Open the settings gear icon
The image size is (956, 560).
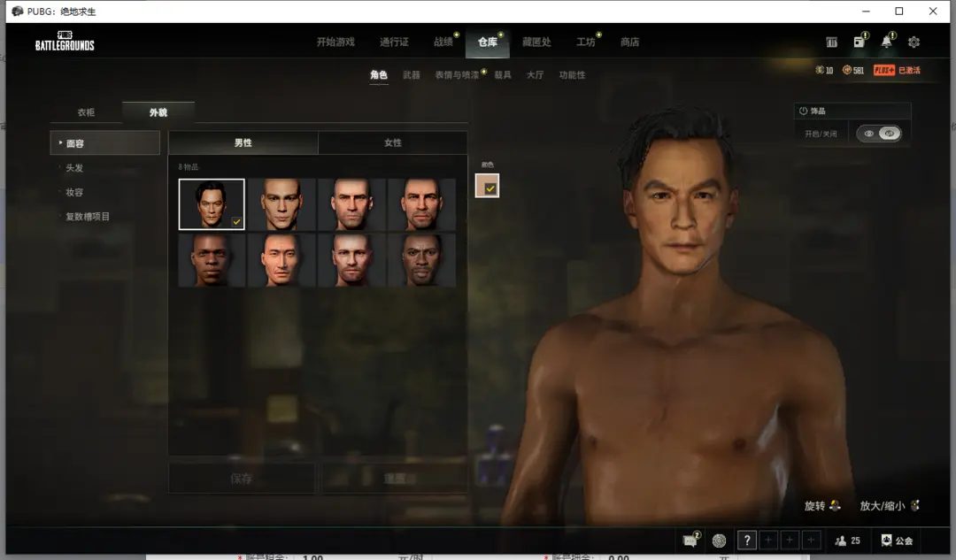point(914,42)
